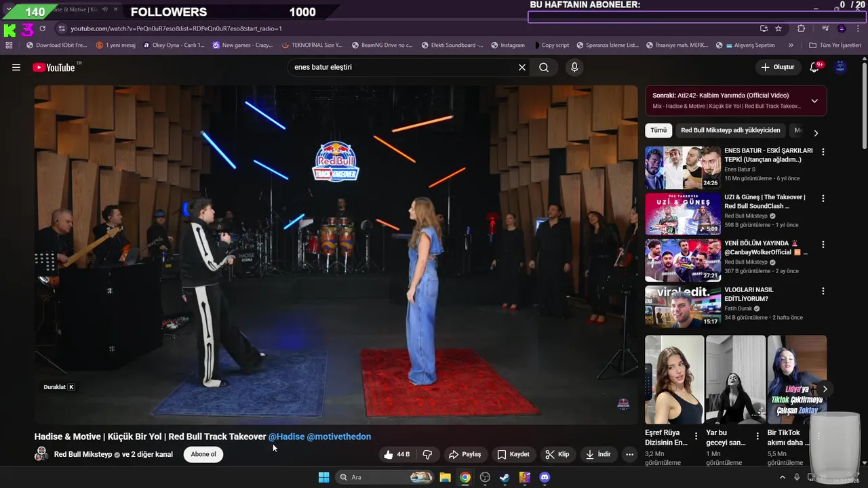Open more actions three-dot menu
Image resolution: width=868 pixels, height=488 pixels.
point(630,455)
